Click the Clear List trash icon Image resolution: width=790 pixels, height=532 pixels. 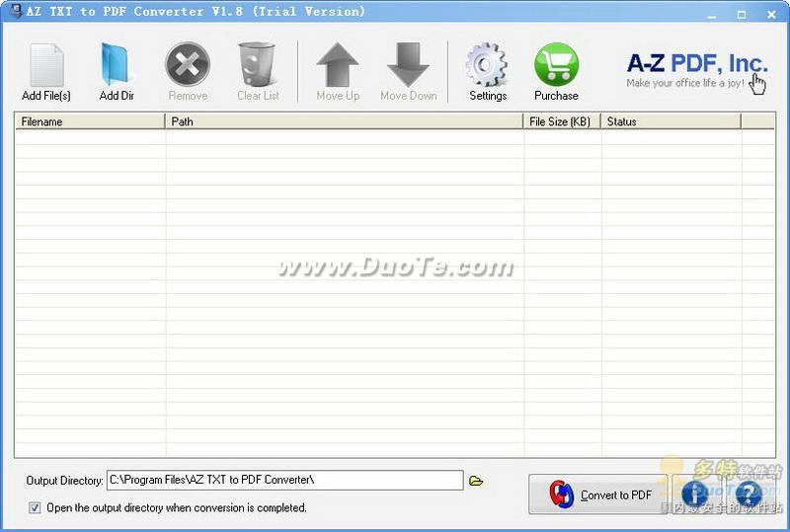257,64
